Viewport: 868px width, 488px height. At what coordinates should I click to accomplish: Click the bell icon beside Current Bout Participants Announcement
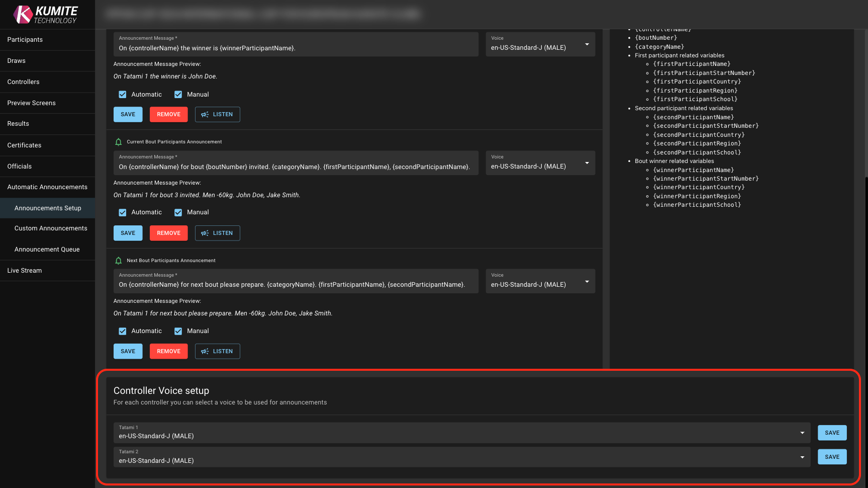(119, 142)
